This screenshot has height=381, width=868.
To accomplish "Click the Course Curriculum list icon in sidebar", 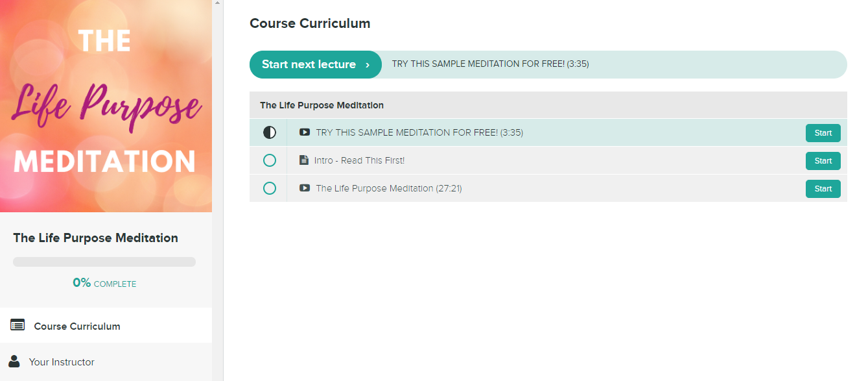I will 18,326.
